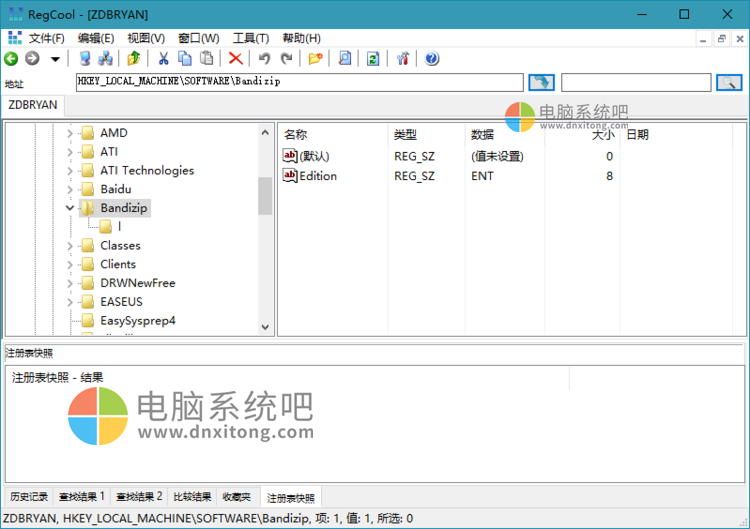Click the registry address path field

click(299, 82)
